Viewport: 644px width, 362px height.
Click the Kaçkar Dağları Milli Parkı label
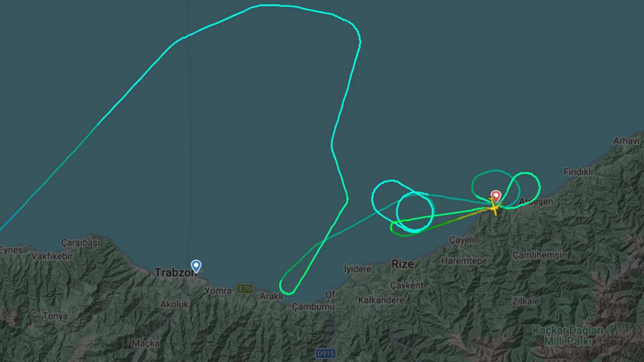coord(569,336)
